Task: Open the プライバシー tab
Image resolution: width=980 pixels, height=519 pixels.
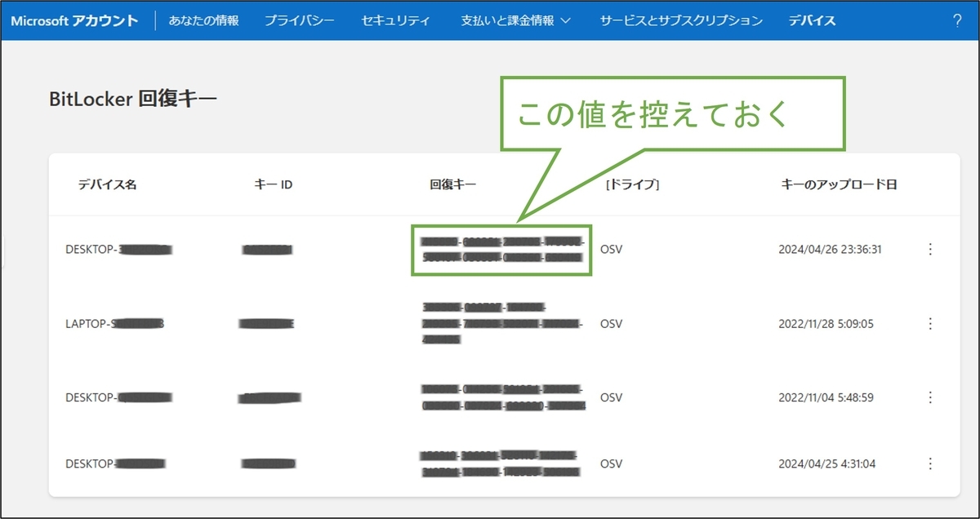Action: tap(299, 20)
